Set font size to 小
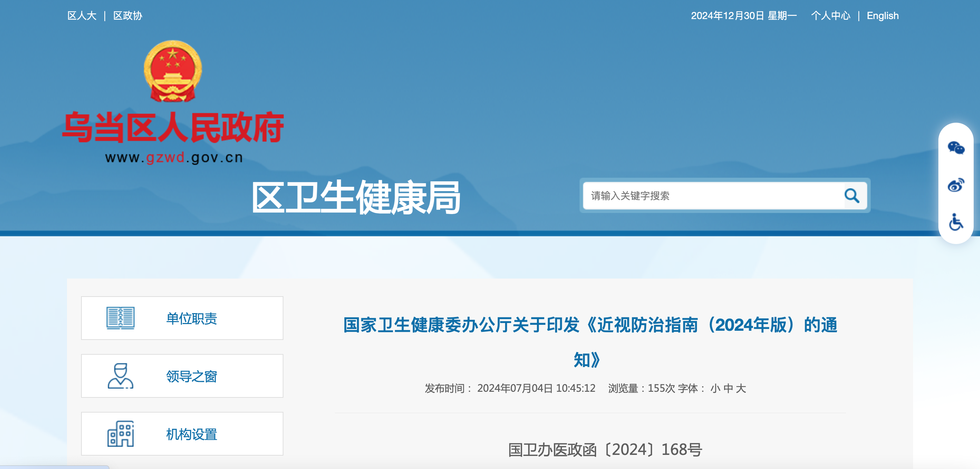Viewport: 980px width, 469px height. coord(715,388)
